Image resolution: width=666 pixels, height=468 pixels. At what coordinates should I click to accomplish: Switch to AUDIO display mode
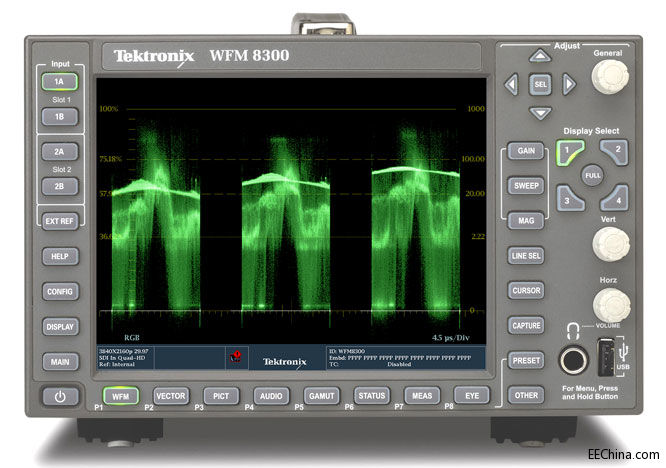point(271,396)
